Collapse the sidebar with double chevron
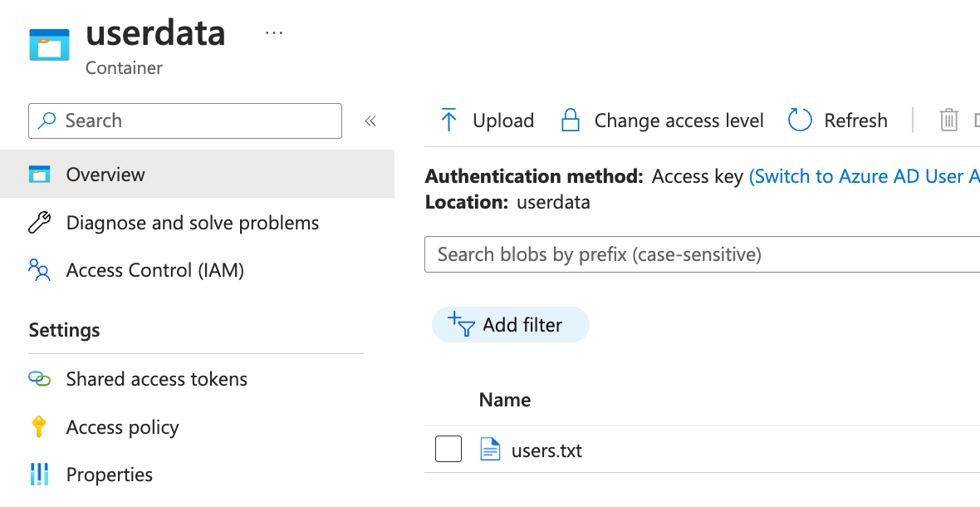Viewport: 980px width, 507px height. click(x=370, y=121)
